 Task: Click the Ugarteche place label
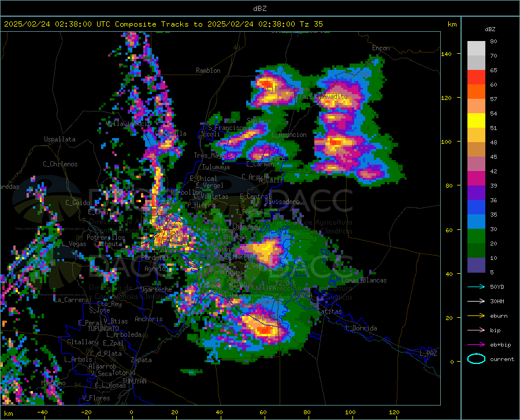coord(156,289)
